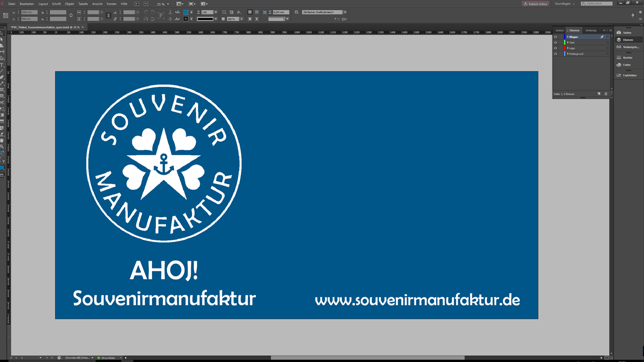Open the Hilfe menu

(124, 4)
